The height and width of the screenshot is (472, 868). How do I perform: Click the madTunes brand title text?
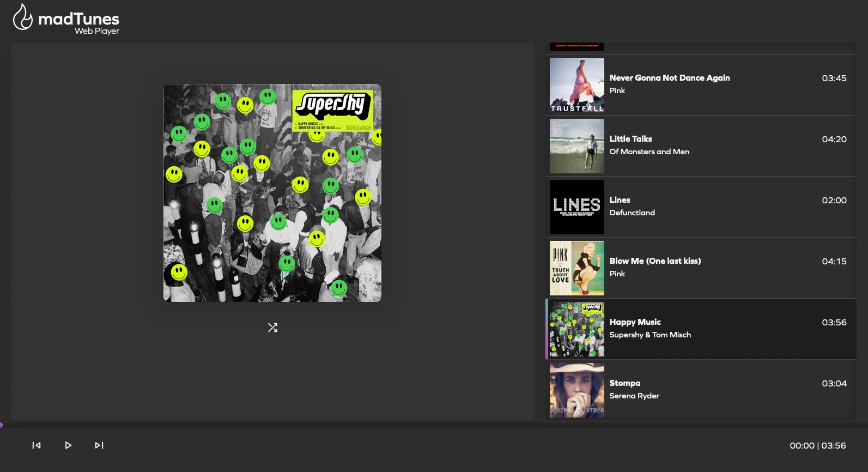pyautogui.click(x=78, y=19)
